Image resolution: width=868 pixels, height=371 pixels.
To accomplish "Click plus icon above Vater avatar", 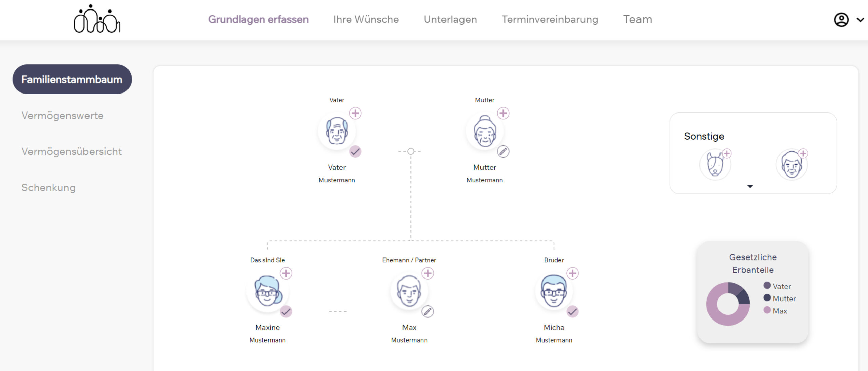I will (355, 113).
